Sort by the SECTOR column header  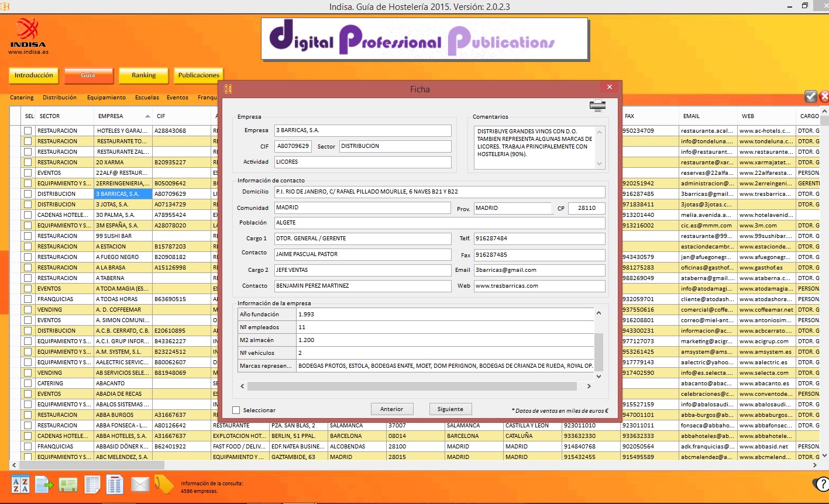click(64, 116)
